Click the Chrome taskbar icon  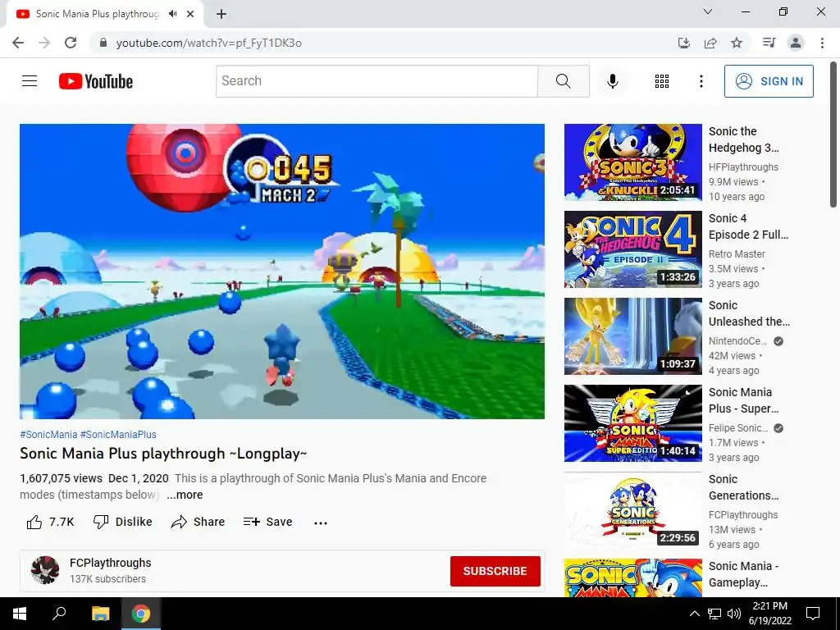[x=141, y=614]
